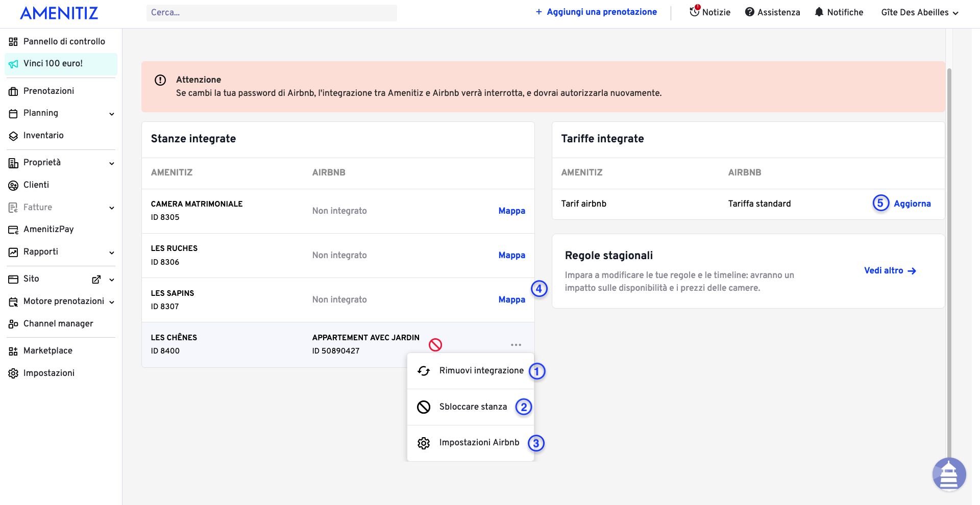Click the Motore prenotazioni icon

pyautogui.click(x=13, y=301)
